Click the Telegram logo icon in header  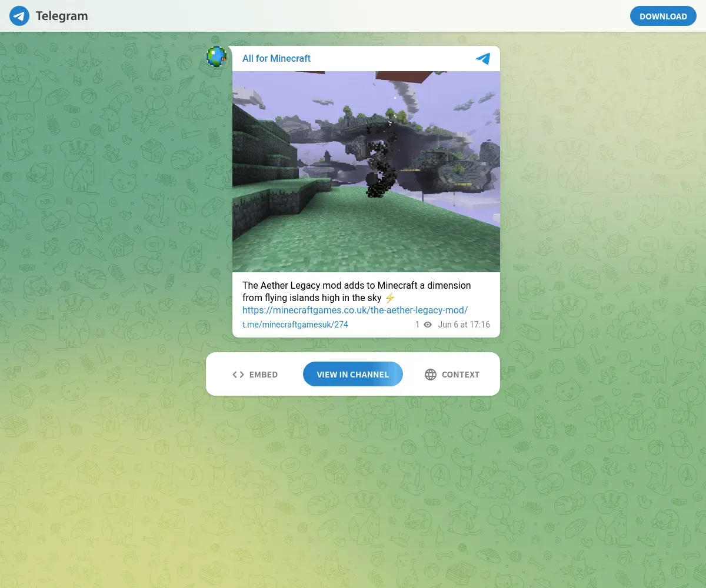pos(19,16)
